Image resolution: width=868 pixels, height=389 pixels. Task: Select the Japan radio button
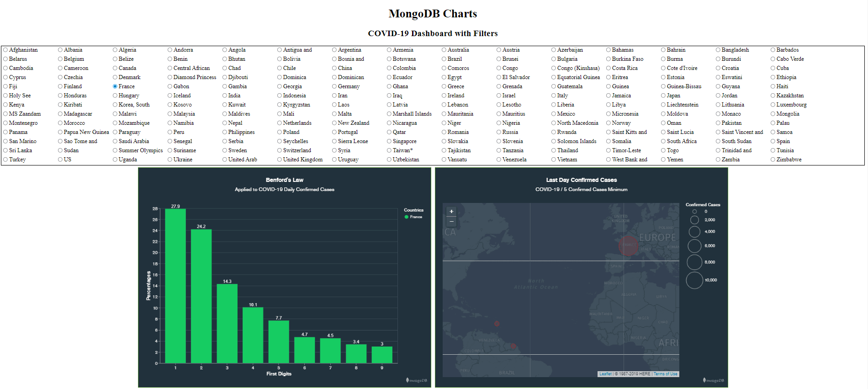(663, 96)
